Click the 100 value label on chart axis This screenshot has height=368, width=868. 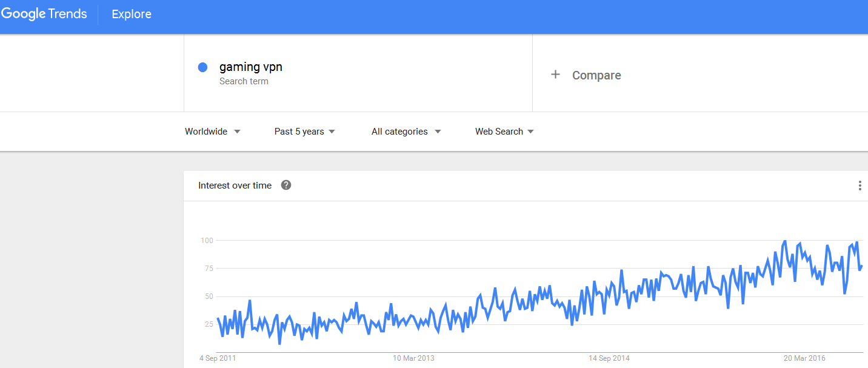tap(207, 241)
